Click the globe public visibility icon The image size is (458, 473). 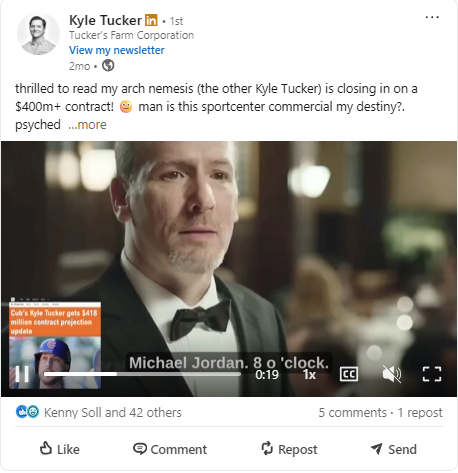[x=108, y=66]
